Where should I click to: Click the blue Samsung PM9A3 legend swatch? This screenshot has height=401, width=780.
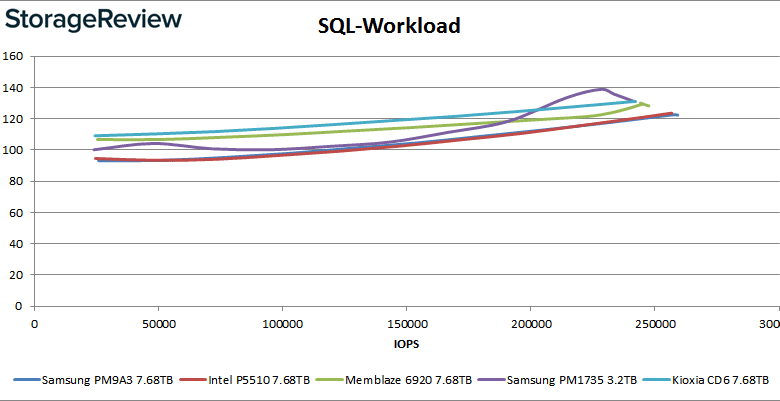pos(27,380)
